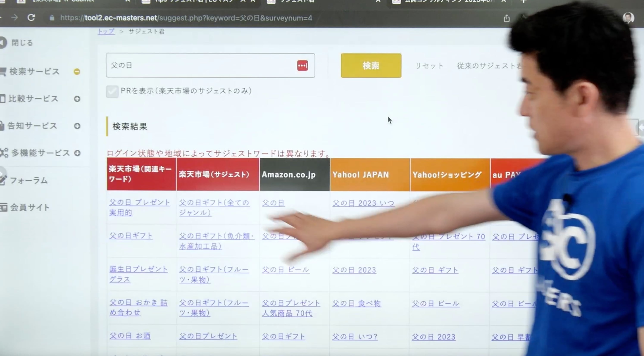Click the Yahoo!ショッピング column header
644x356 pixels.
coord(450,174)
